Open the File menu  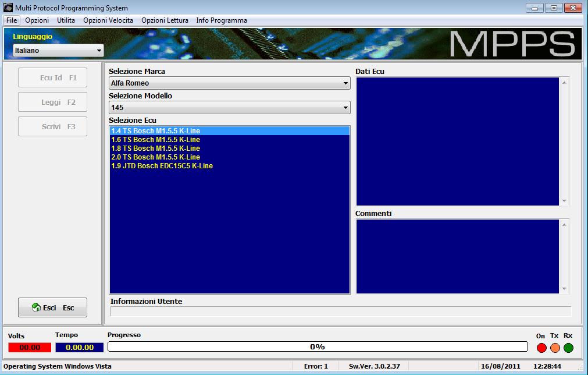12,20
